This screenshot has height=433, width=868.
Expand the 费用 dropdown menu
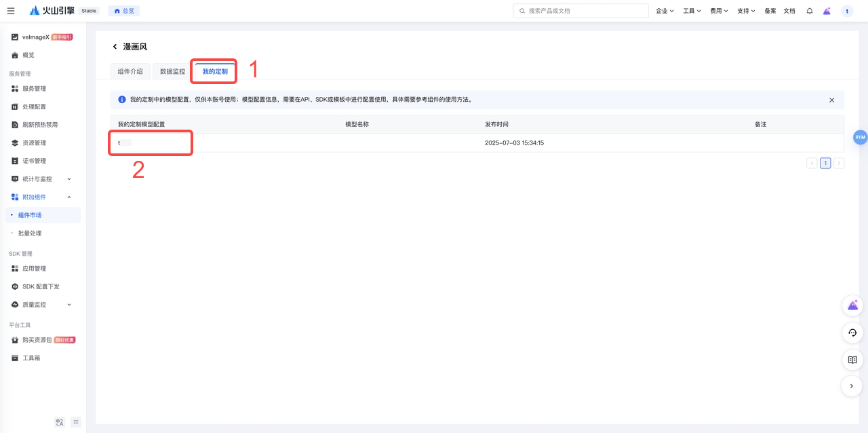coord(719,11)
